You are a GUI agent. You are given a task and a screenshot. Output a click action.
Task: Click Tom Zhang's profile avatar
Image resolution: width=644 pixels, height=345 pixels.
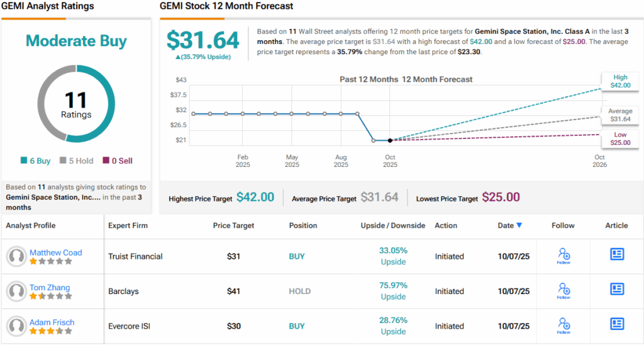(x=16, y=291)
